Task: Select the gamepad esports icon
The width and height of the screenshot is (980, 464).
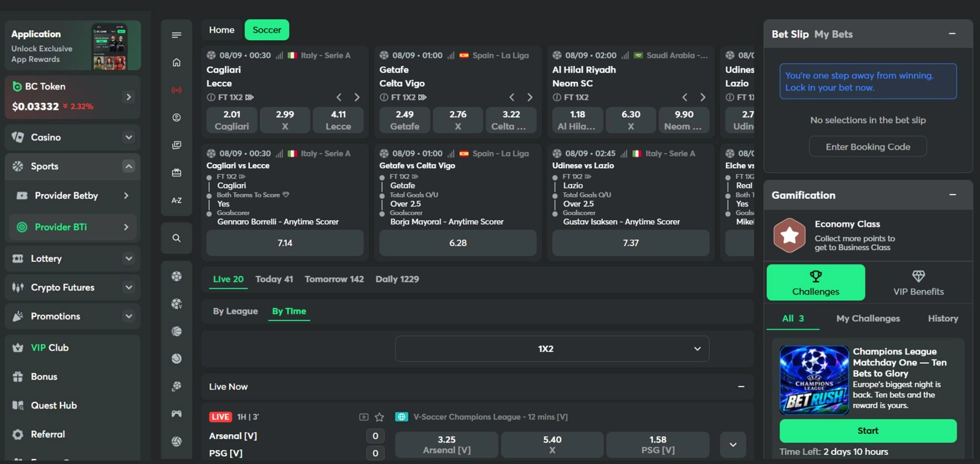Action: pyautogui.click(x=177, y=414)
